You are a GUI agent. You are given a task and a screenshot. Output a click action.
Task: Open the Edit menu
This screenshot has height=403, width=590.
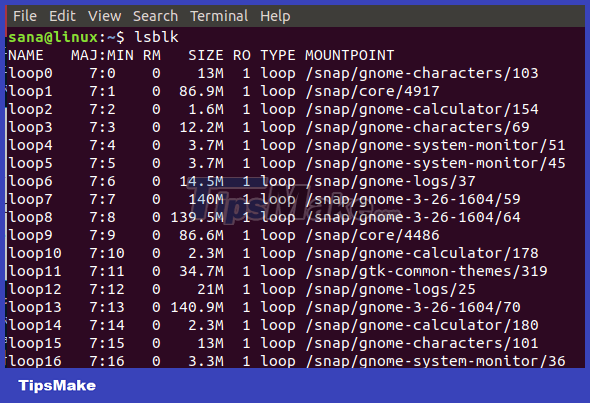pos(62,16)
